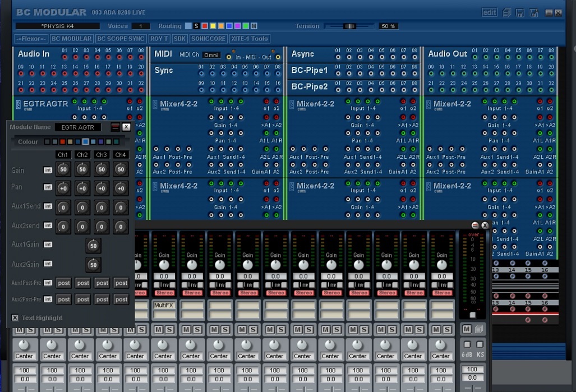Select the red colour swatch

coord(62,142)
